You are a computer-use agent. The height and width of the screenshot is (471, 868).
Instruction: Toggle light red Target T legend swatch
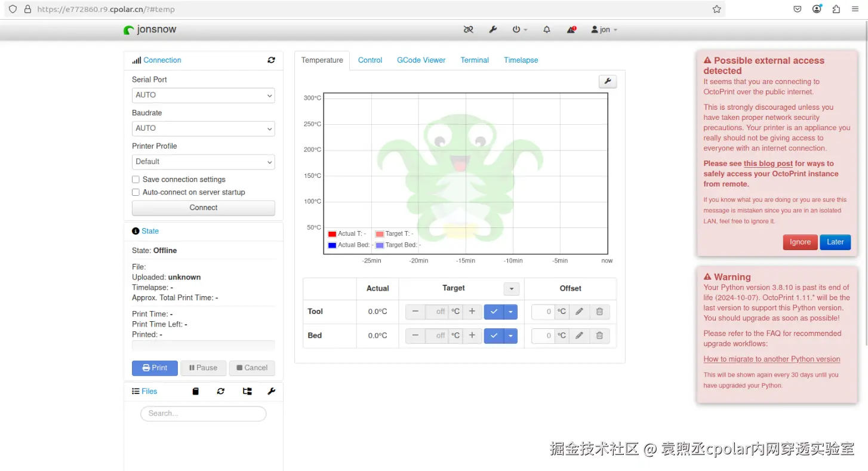click(x=379, y=234)
